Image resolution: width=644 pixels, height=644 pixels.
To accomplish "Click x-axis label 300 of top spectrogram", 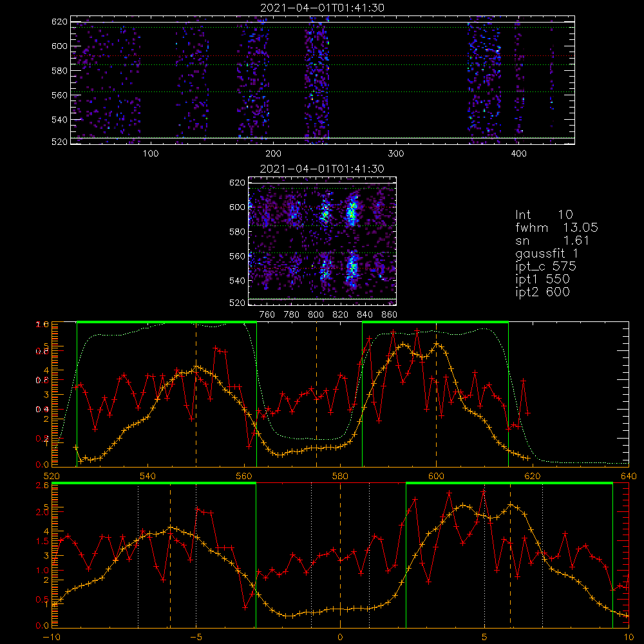I will [396, 154].
